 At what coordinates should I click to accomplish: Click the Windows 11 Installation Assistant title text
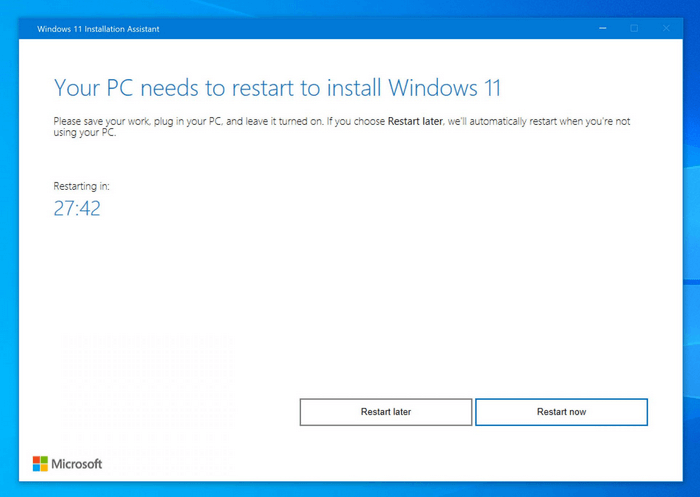(98, 29)
